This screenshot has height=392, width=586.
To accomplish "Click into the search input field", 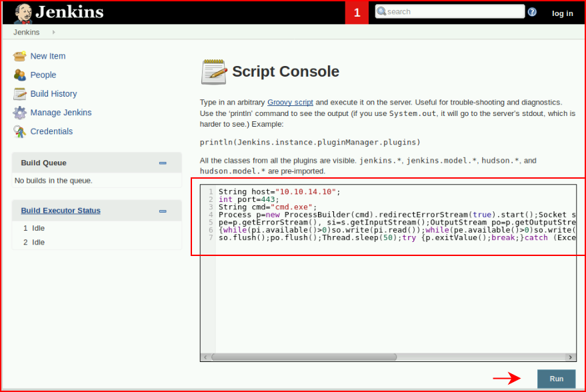I will [449, 11].
